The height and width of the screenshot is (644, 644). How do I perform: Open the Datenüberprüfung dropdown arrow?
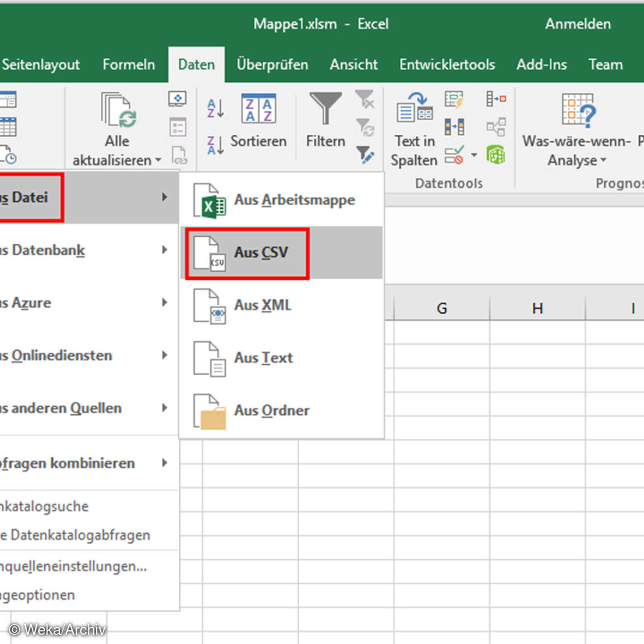pyautogui.click(x=474, y=155)
